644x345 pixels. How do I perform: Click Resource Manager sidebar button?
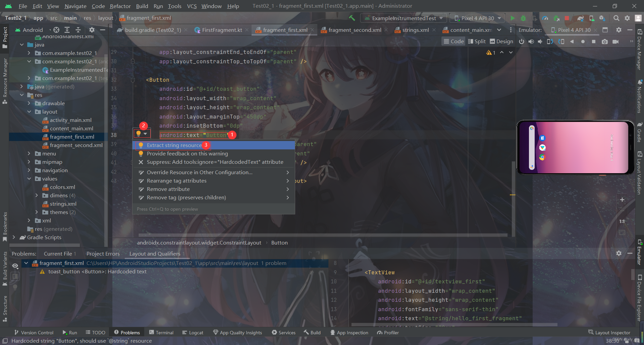pos(5,81)
